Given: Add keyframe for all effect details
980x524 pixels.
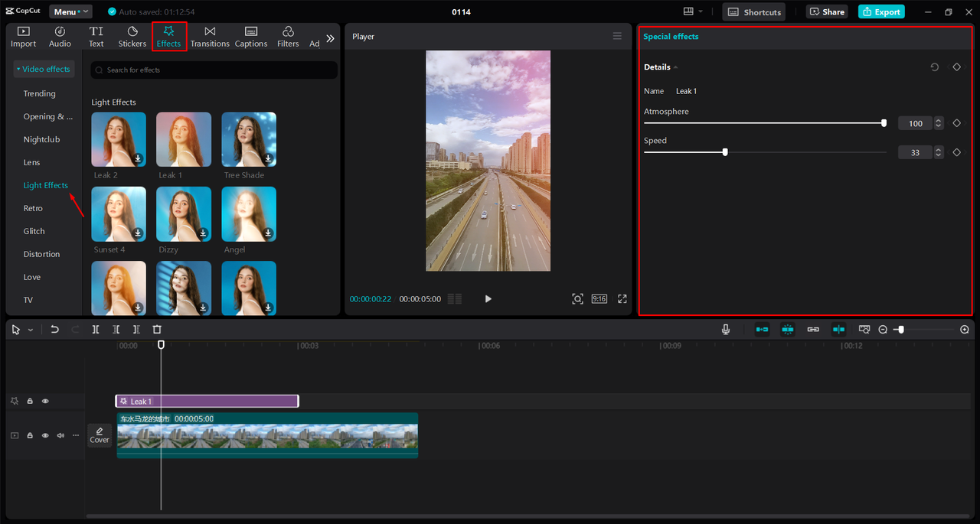Looking at the screenshot, I should pyautogui.click(x=956, y=67).
